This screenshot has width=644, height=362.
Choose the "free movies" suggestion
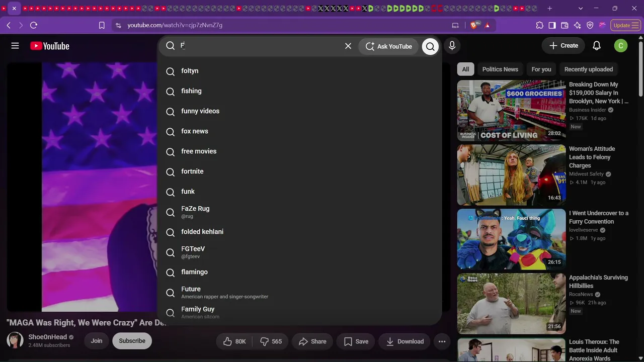coord(299,151)
